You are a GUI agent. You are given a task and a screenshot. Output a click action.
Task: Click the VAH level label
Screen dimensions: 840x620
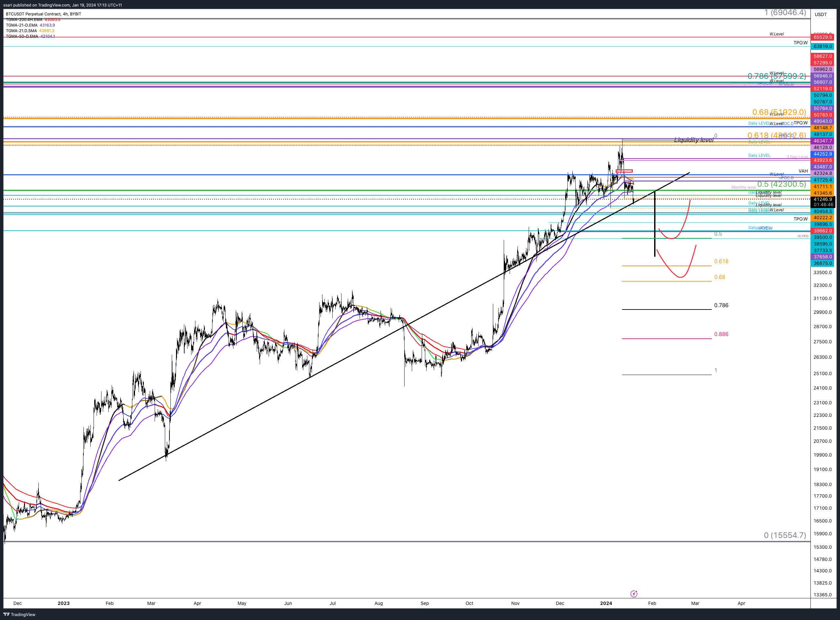[x=803, y=171]
